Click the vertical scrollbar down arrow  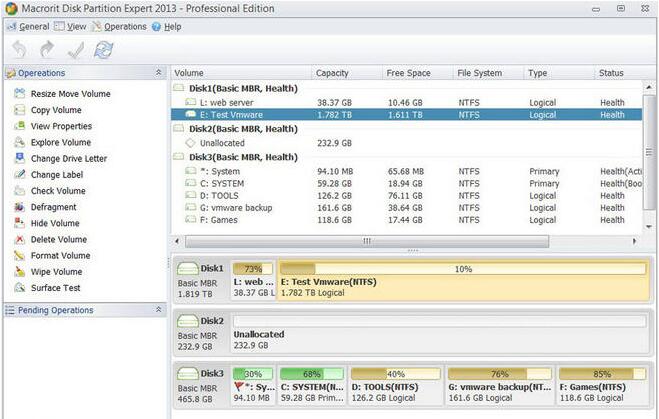[649, 227]
